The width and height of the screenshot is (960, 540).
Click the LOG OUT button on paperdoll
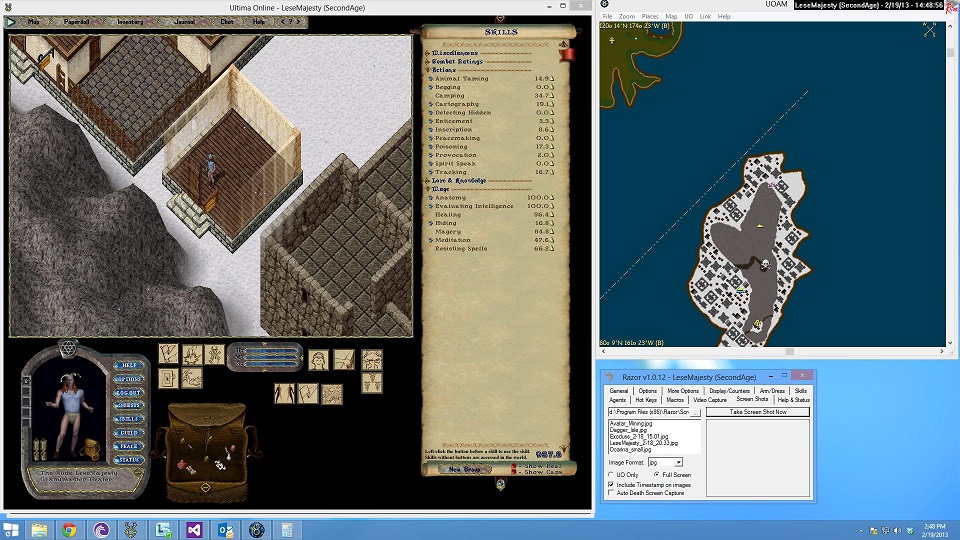point(129,393)
